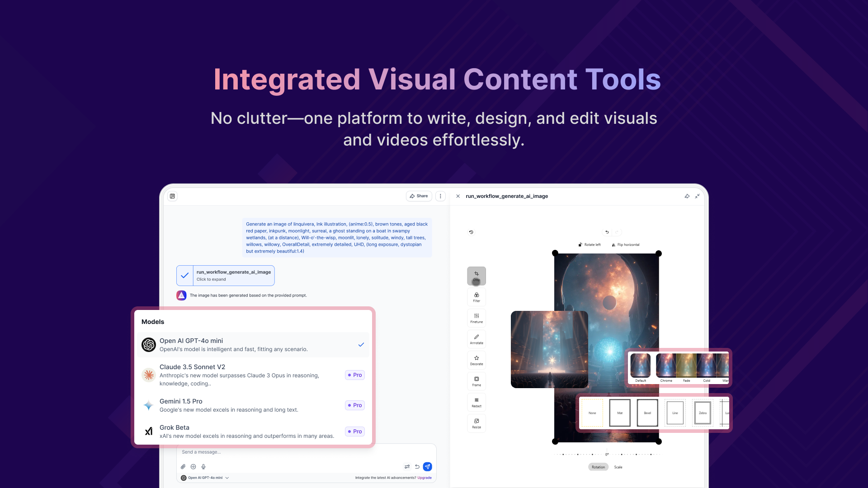The height and width of the screenshot is (488, 868).
Task: Switch to the Scale tab
Action: click(x=618, y=467)
